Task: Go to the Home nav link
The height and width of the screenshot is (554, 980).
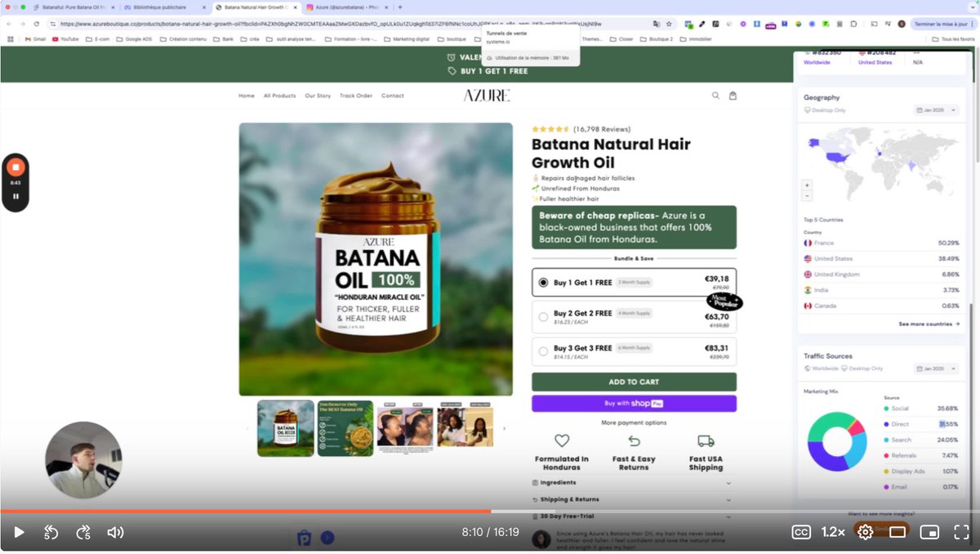Action: click(x=247, y=96)
